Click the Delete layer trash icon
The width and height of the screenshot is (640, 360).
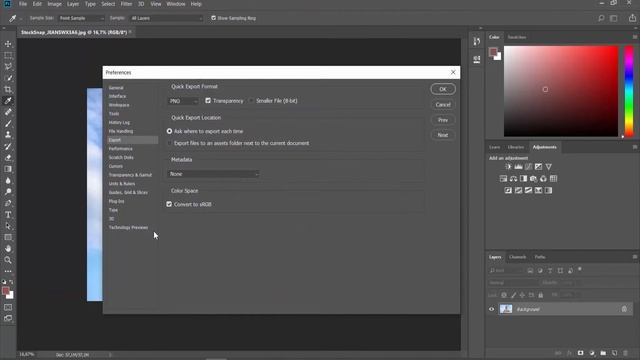click(626, 353)
